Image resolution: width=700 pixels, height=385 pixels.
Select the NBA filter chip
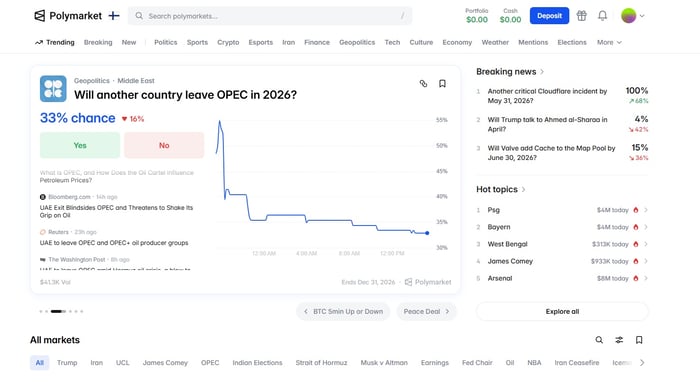point(534,363)
